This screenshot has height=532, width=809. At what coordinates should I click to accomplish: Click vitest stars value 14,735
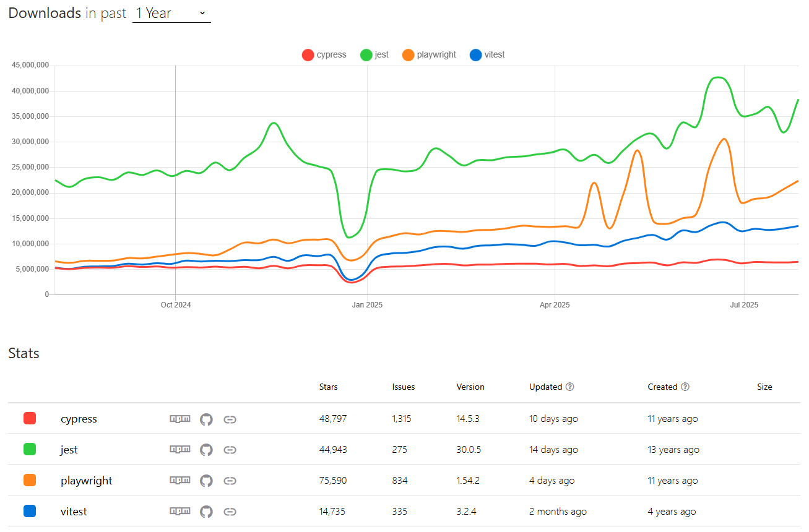click(x=332, y=512)
